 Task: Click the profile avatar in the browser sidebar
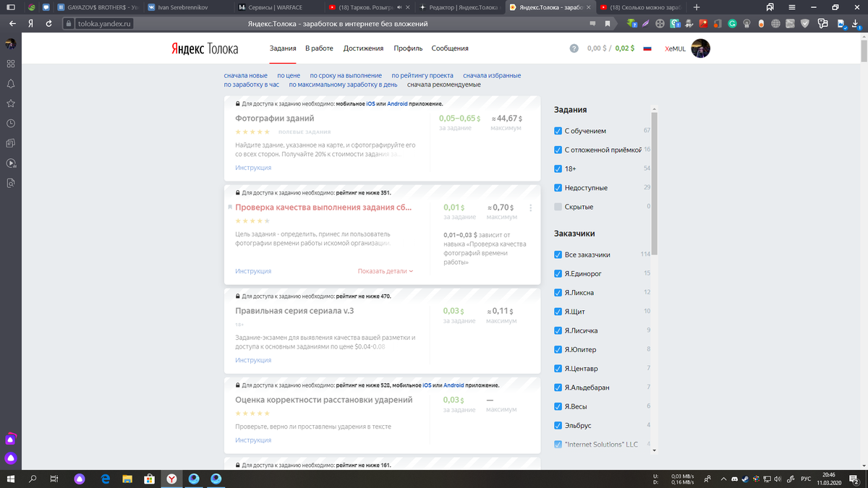pos(11,43)
